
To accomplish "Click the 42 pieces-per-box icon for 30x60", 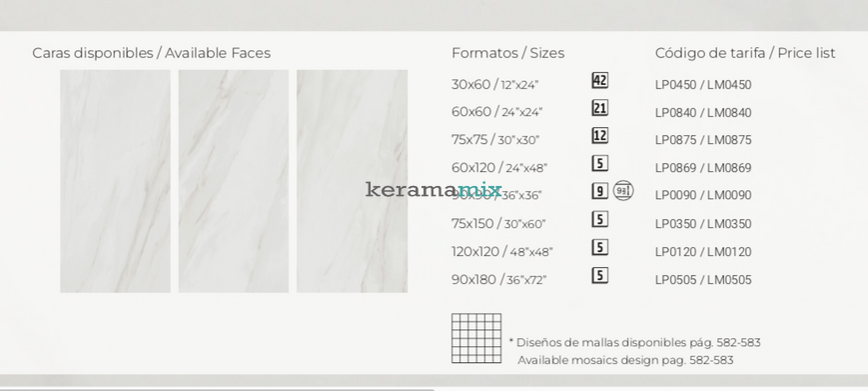I will click(x=599, y=80).
